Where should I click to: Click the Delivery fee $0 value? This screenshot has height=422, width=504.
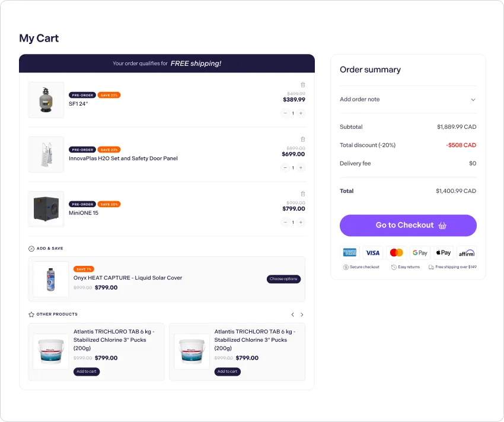[x=473, y=163]
